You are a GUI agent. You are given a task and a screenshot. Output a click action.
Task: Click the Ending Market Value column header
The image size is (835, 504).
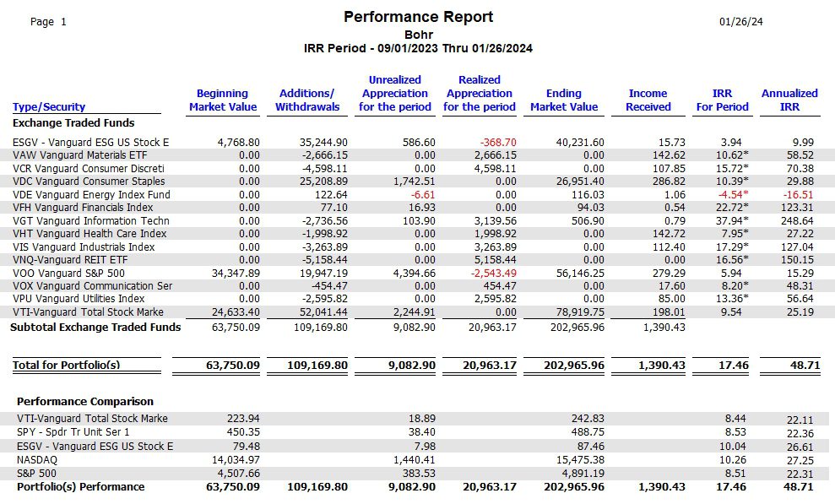tap(564, 100)
